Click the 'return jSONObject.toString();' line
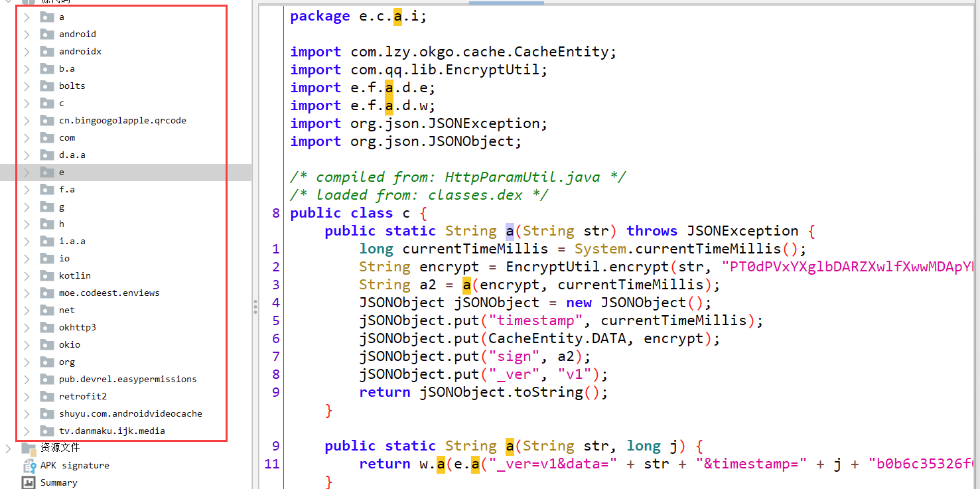Screen dimensions: 980x489 [484, 392]
